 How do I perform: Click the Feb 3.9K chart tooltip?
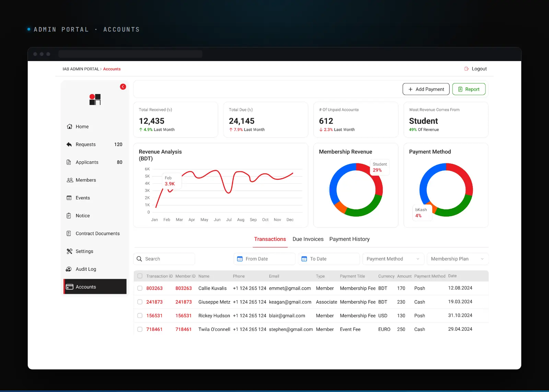(172, 181)
